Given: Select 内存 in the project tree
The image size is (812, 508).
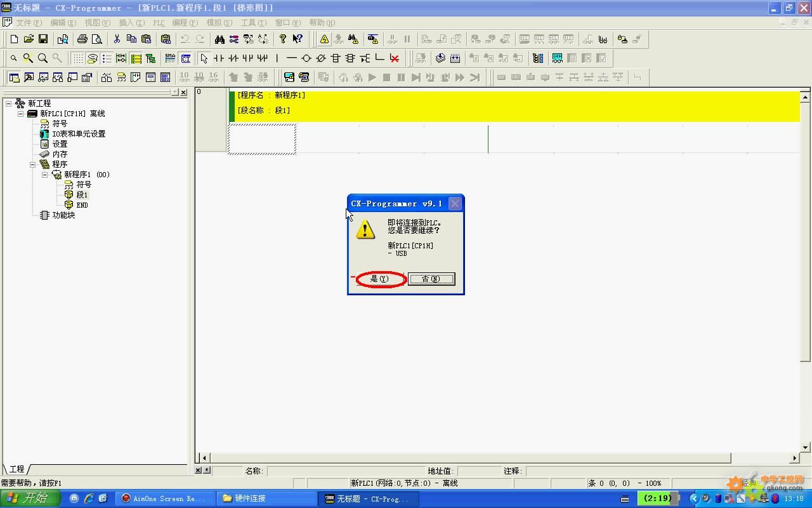Looking at the screenshot, I should pyautogui.click(x=60, y=154).
